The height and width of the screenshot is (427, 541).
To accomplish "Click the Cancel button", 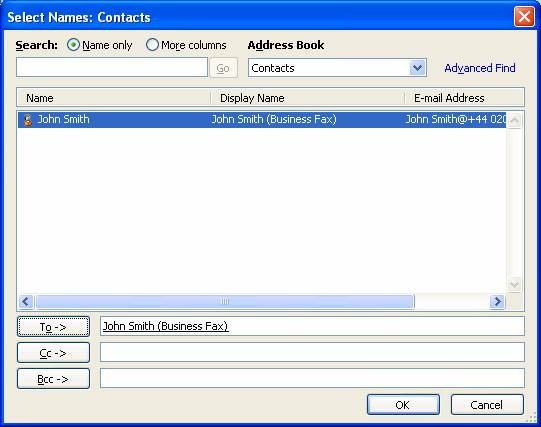I will tap(487, 405).
